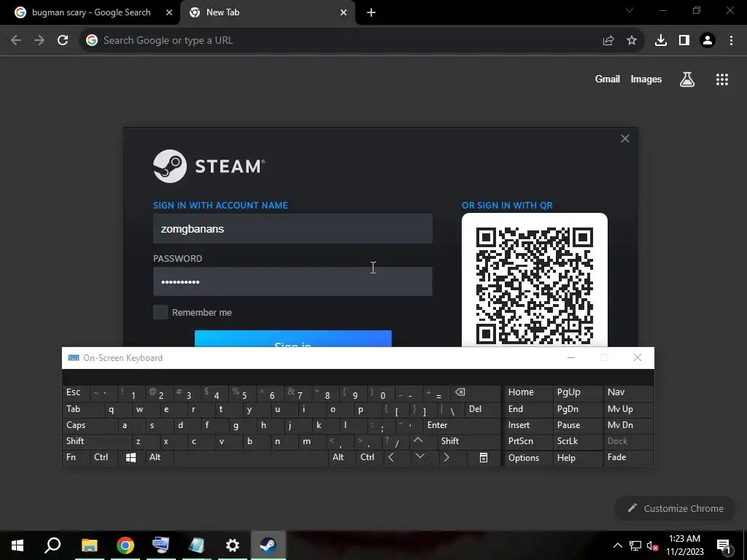Toggle ScrLk key on On-Screen Keyboard
Screen dimensions: 747x560
[578, 441]
